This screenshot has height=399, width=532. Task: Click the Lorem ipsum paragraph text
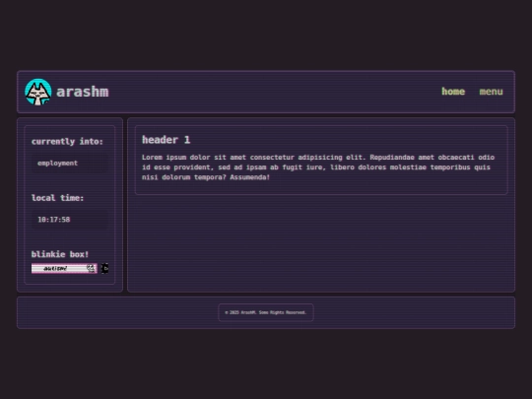pos(318,167)
